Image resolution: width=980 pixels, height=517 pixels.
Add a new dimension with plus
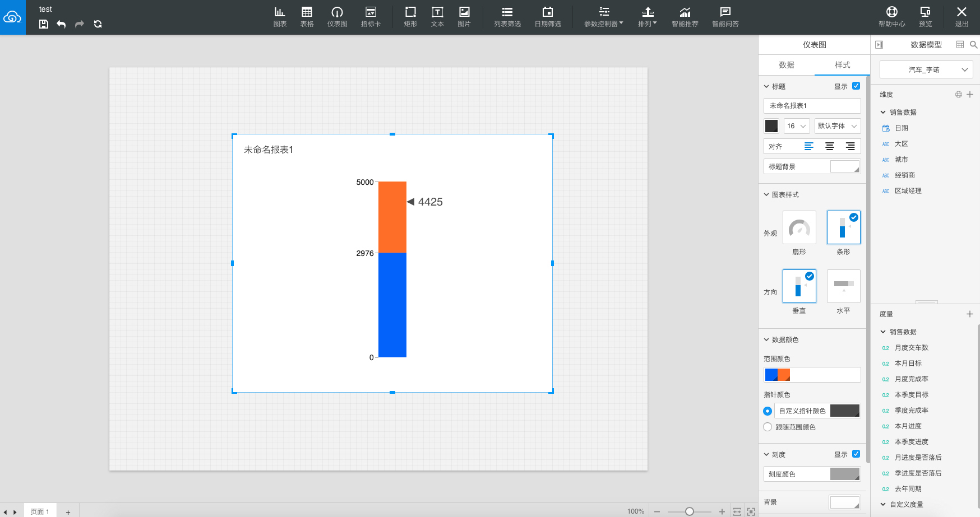[x=970, y=95]
